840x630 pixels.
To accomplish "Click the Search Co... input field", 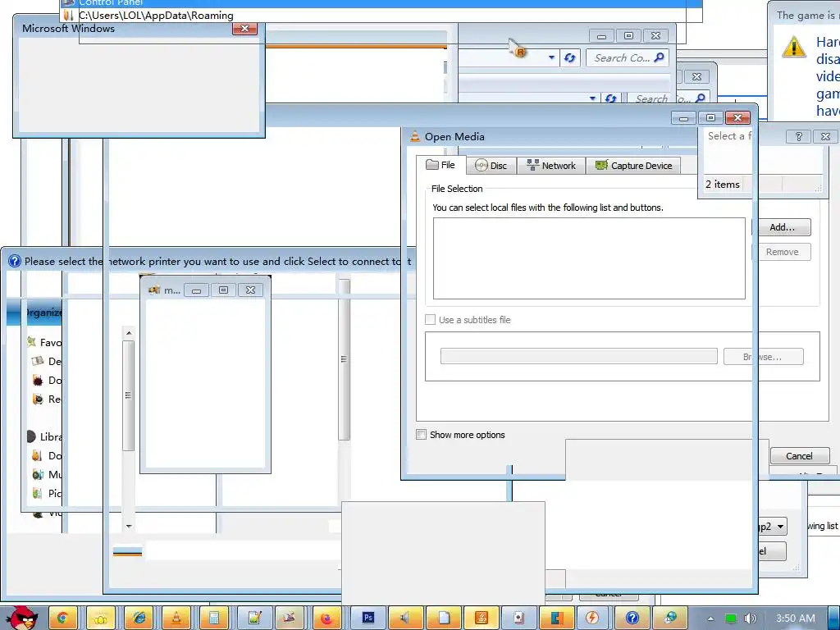I will (x=627, y=58).
